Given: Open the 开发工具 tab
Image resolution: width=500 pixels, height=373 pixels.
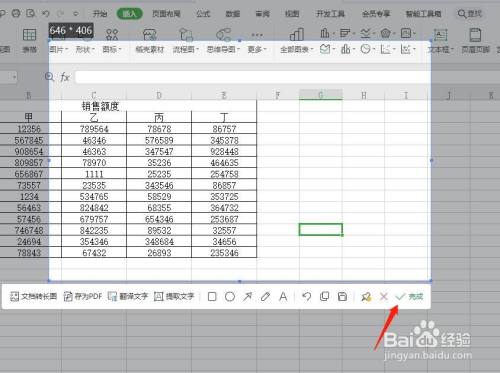Looking at the screenshot, I should (x=330, y=14).
